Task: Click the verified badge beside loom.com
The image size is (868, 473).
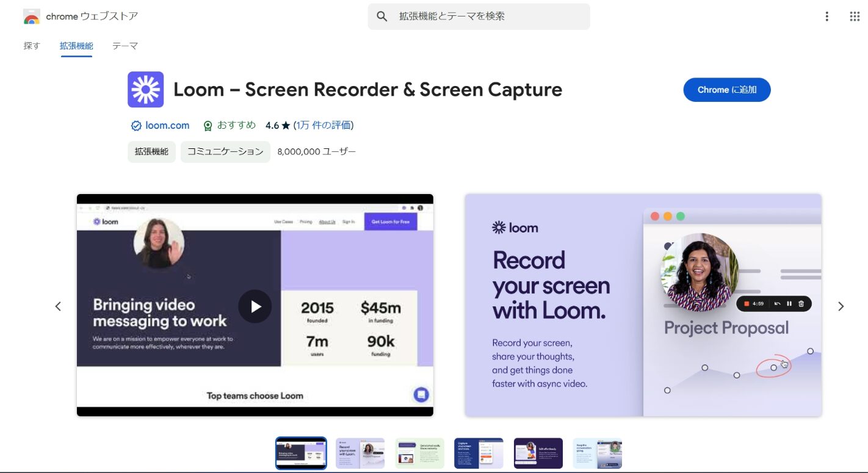Action: 136,126
